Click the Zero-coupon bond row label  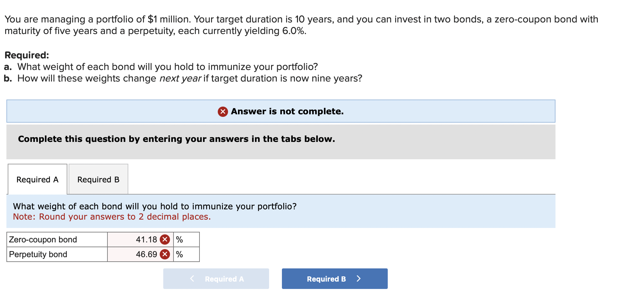click(43, 240)
